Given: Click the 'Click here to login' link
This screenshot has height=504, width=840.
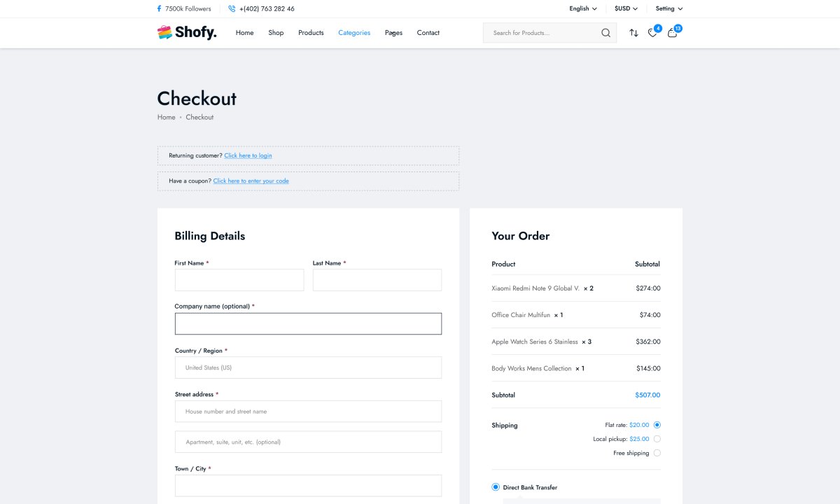Looking at the screenshot, I should click(x=248, y=155).
